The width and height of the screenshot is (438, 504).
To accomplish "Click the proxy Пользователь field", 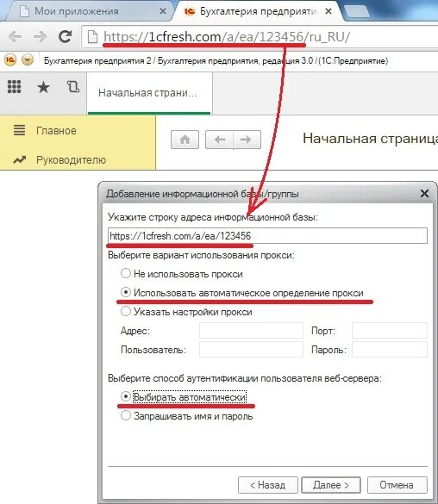I will [251, 350].
